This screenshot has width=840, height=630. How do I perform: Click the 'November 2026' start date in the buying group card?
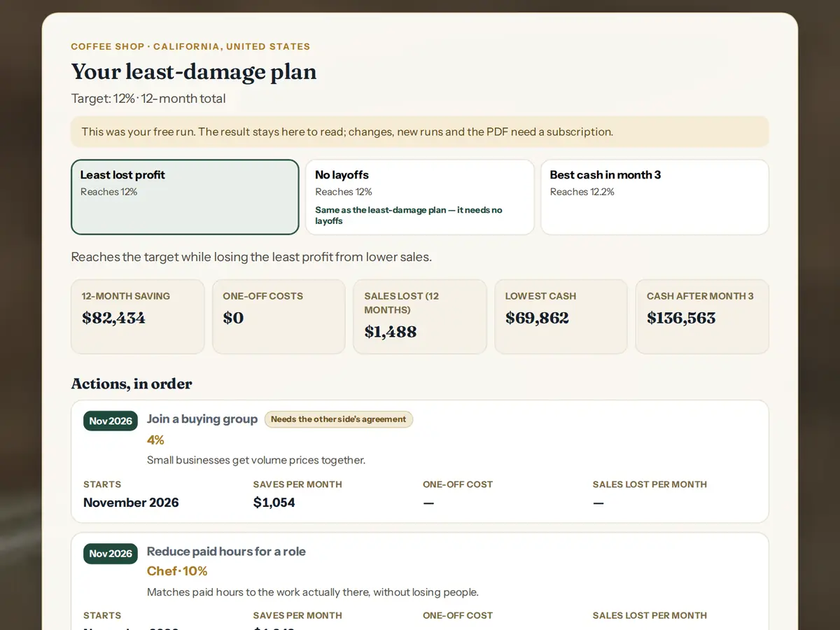tap(131, 503)
